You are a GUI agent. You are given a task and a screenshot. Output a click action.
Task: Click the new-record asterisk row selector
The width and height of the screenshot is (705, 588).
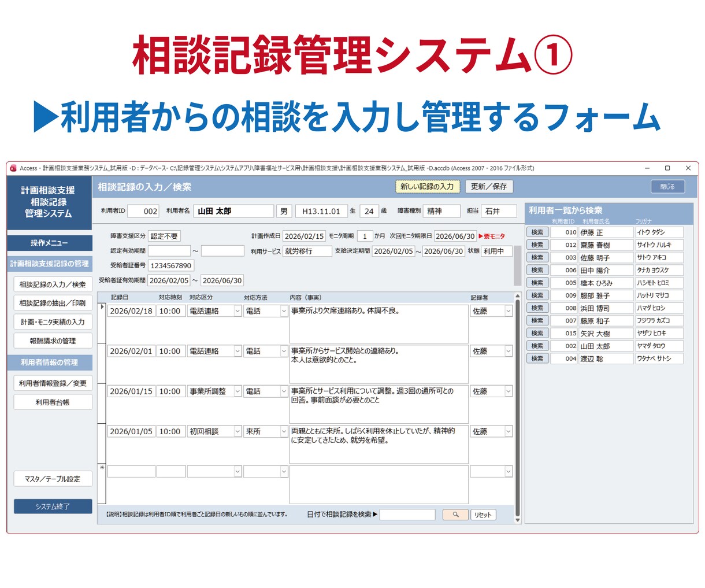click(x=102, y=483)
